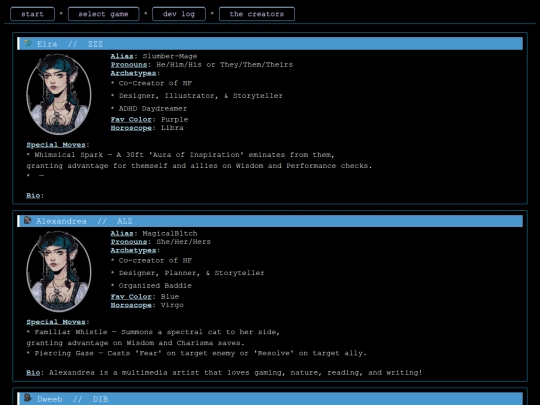Click the Dweeb // DIB header bar
The image size is (540, 405).
[x=270, y=399]
